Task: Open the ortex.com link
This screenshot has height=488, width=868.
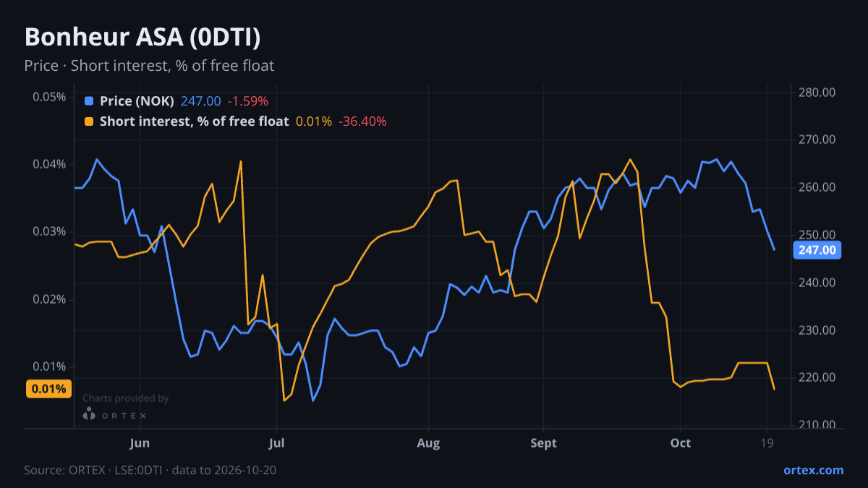Action: click(x=814, y=470)
